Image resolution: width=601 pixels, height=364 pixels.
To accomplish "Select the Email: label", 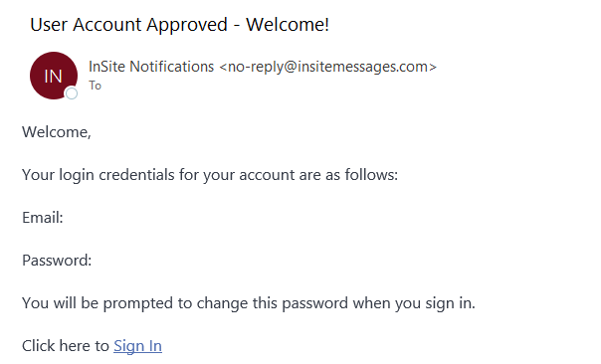I will coord(43,218).
